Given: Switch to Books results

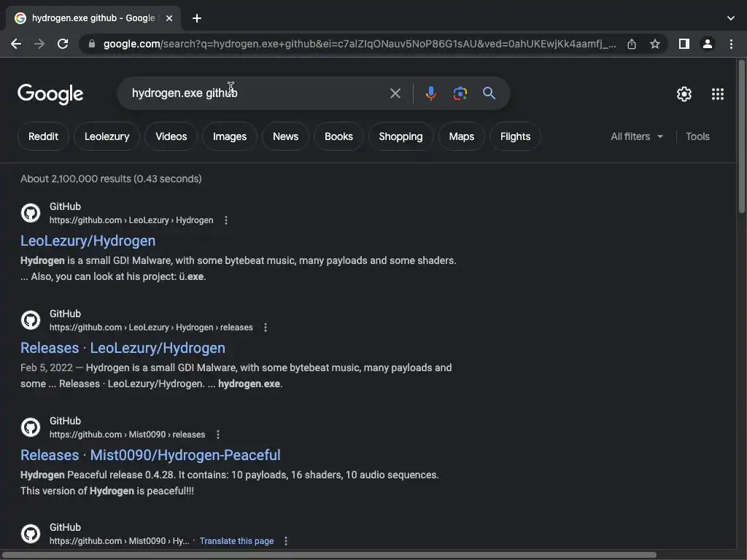Looking at the screenshot, I should pyautogui.click(x=338, y=136).
